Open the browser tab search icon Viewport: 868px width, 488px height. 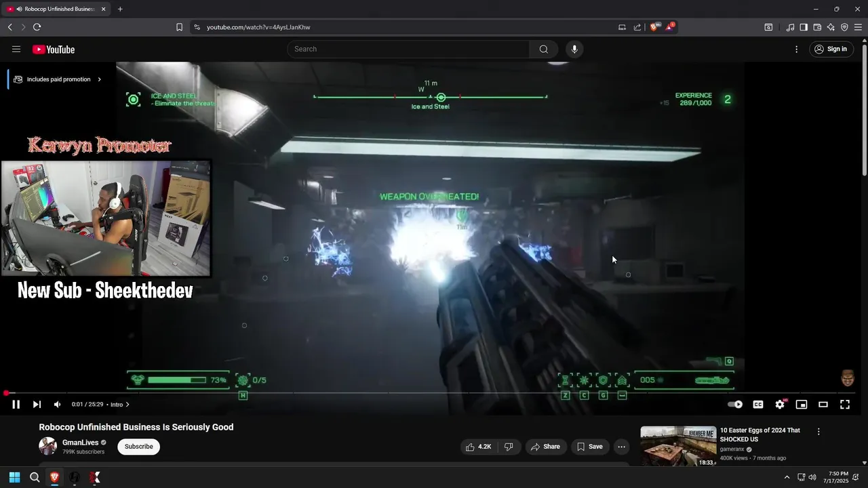point(768,27)
